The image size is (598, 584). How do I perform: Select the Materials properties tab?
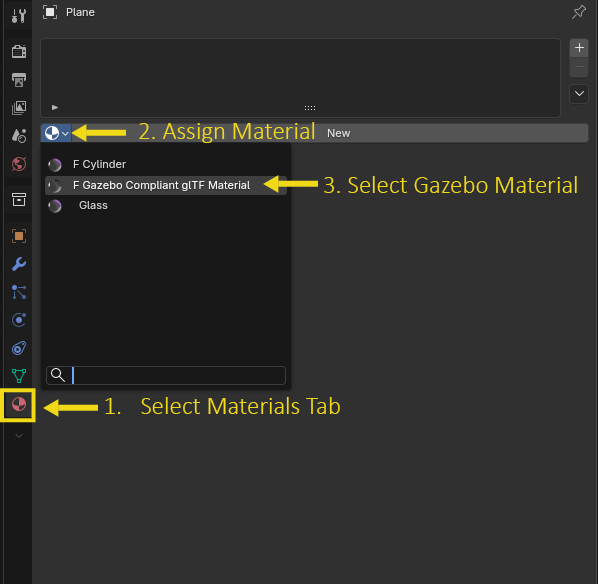click(19, 404)
